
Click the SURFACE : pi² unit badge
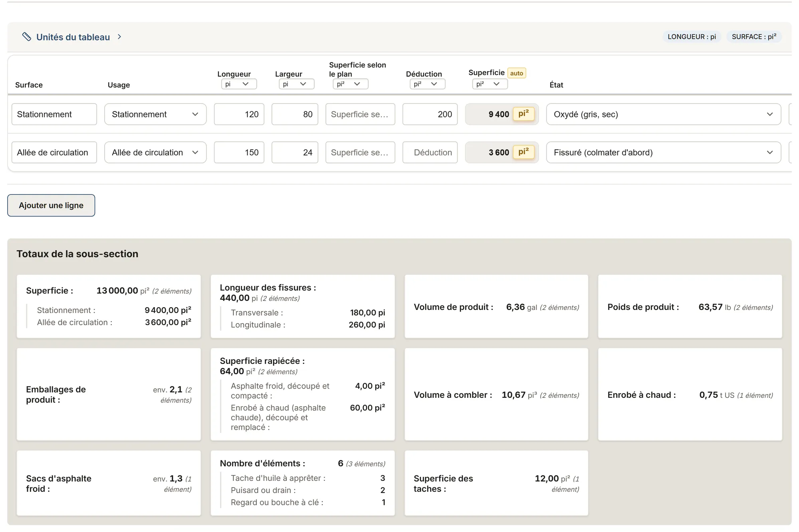[754, 37]
